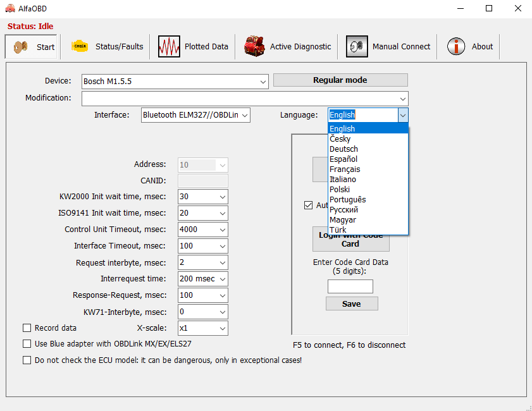The image size is (532, 411).
Task: Click the Plotted Data waveform icon
Action: 169,46
